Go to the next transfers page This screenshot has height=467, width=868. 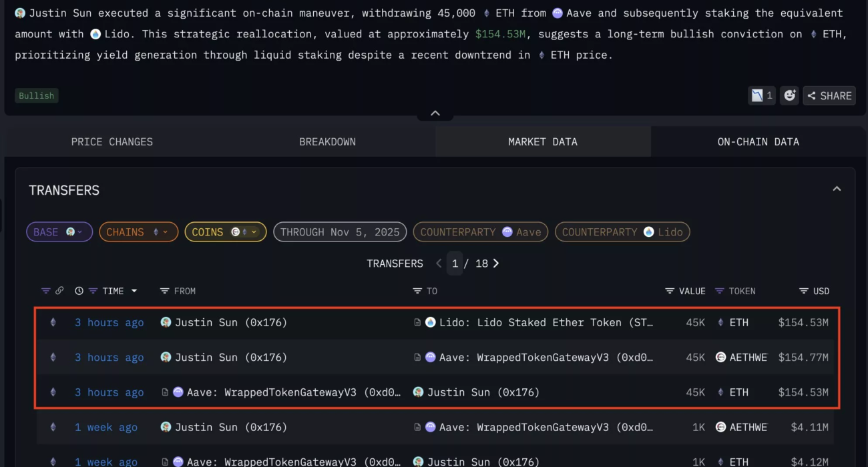point(496,264)
